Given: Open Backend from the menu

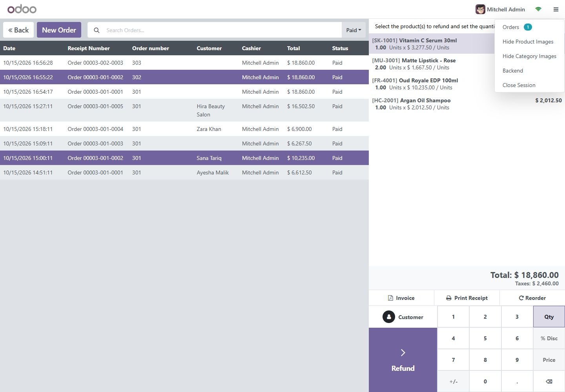Looking at the screenshot, I should tap(529, 71).
